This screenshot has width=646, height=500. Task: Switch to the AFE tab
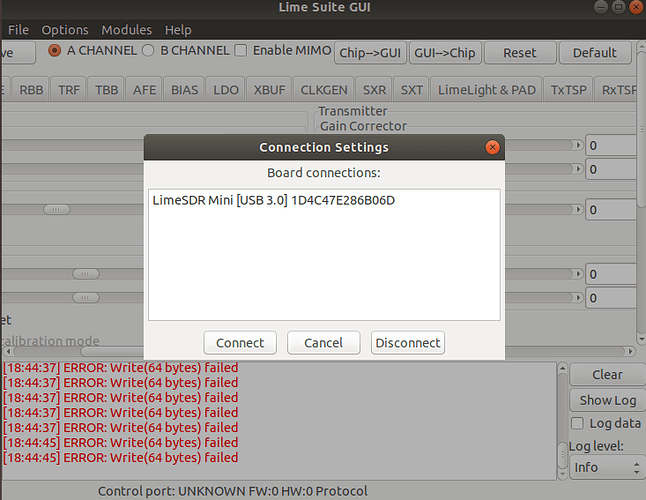[x=144, y=89]
